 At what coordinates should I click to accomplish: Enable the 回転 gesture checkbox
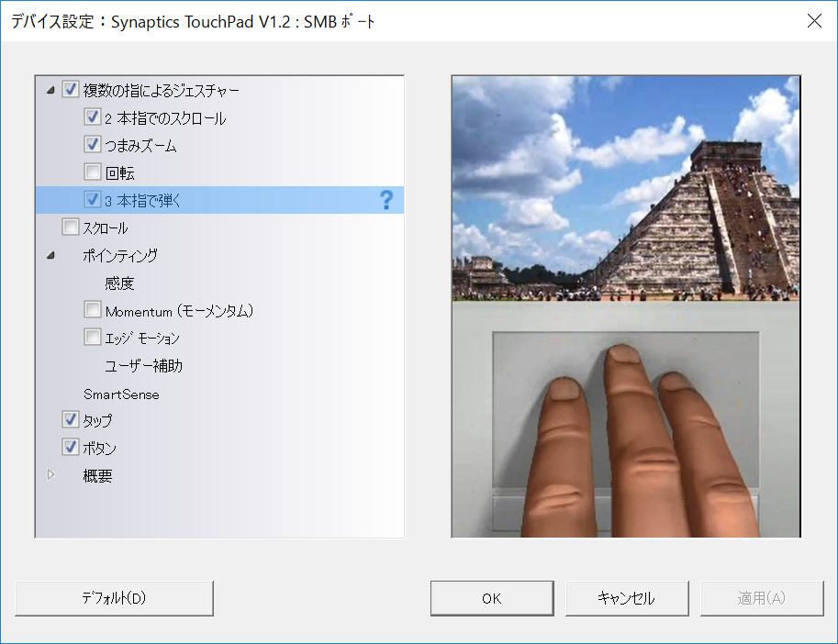[x=92, y=172]
